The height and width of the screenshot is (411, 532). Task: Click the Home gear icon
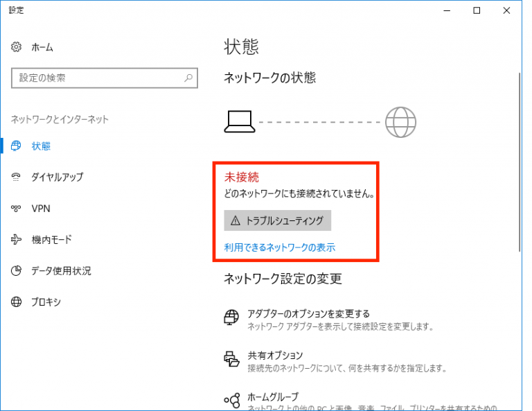click(x=16, y=47)
